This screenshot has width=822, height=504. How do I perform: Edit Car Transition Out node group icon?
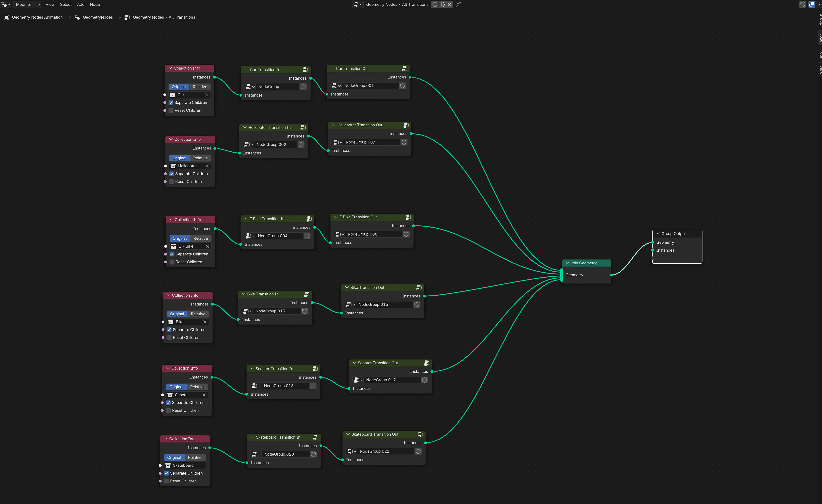point(405,69)
